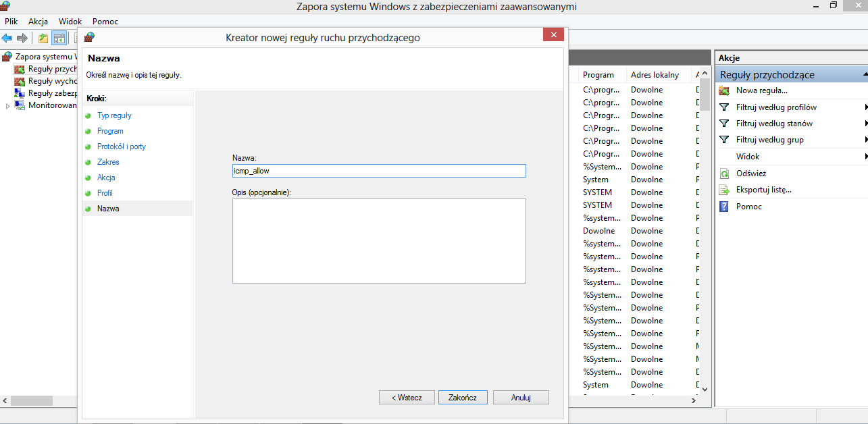This screenshot has height=424, width=868.
Task: Click the firewall icon of the root tree node
Action: point(7,57)
